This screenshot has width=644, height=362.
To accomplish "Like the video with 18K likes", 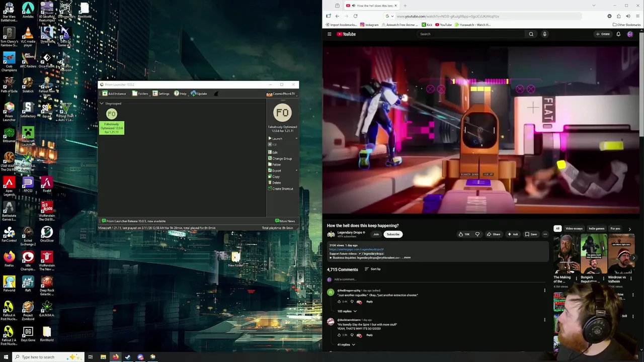I will click(464, 234).
